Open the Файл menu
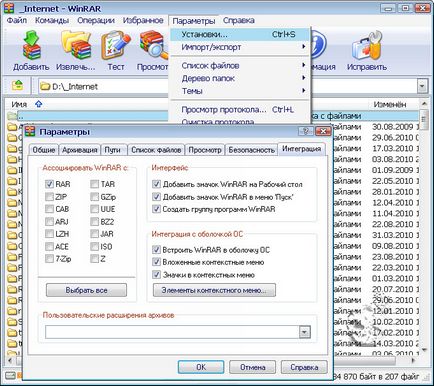 click(17, 21)
